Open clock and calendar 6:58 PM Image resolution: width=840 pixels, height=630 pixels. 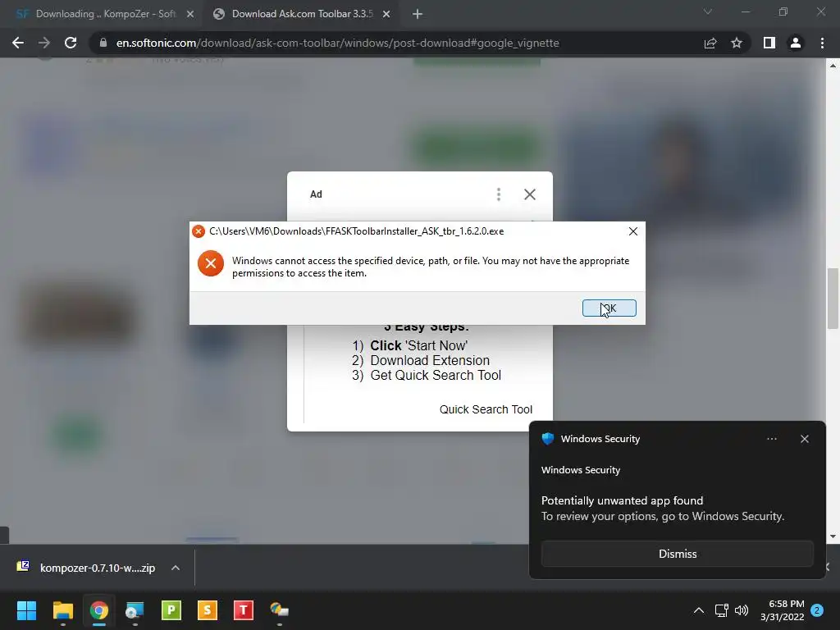click(782, 610)
